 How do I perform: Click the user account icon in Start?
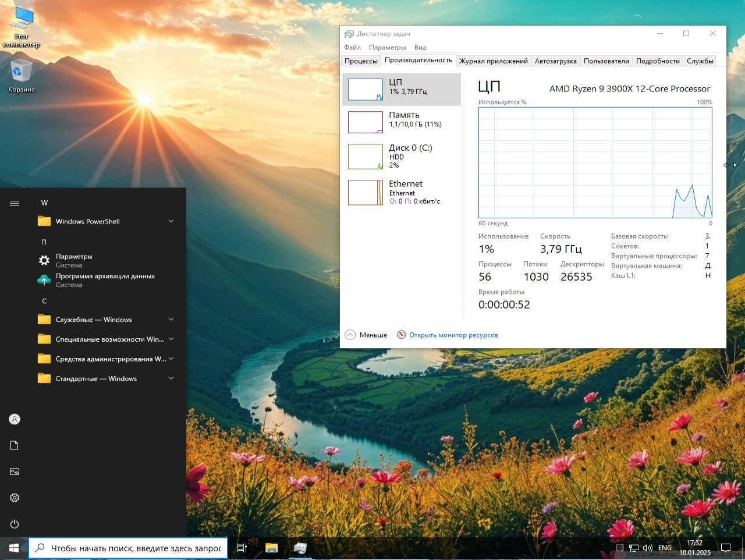pyautogui.click(x=15, y=419)
